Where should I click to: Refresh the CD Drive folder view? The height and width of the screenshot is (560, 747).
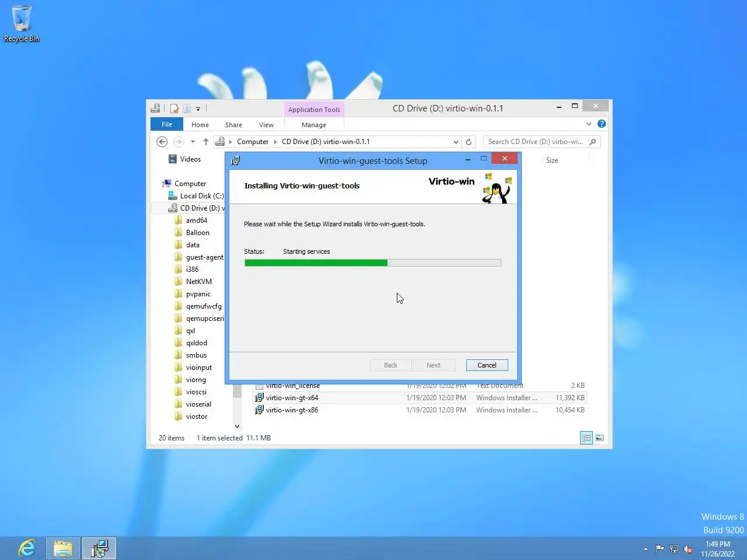point(469,142)
